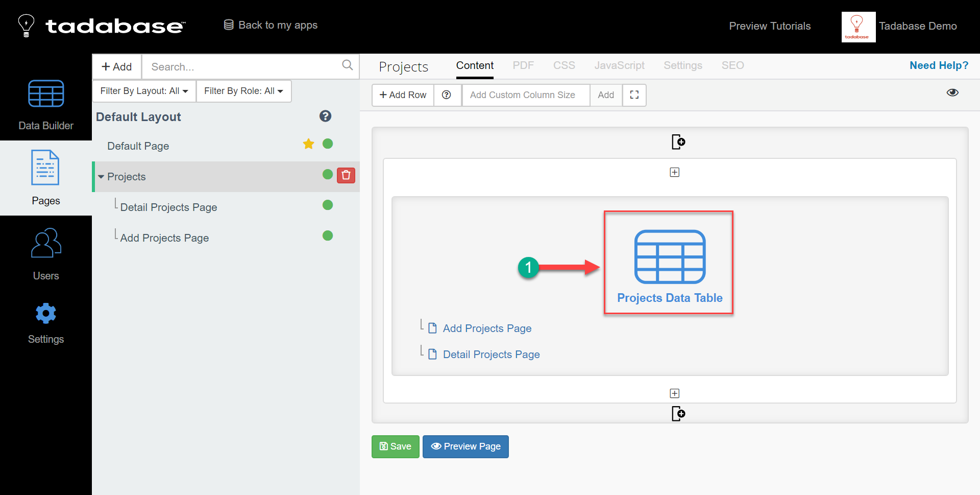Open the Pages section icon
Viewport: 980px width, 495px height.
[45, 168]
